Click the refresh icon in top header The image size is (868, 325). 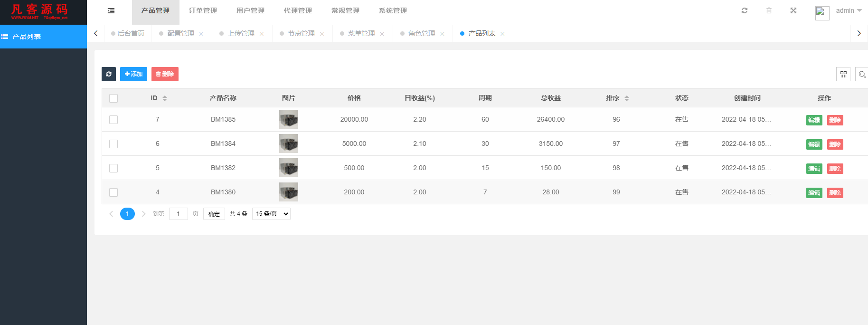coord(745,10)
